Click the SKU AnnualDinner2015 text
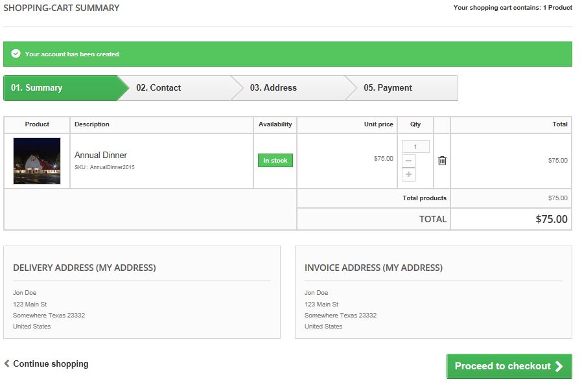 click(104, 167)
